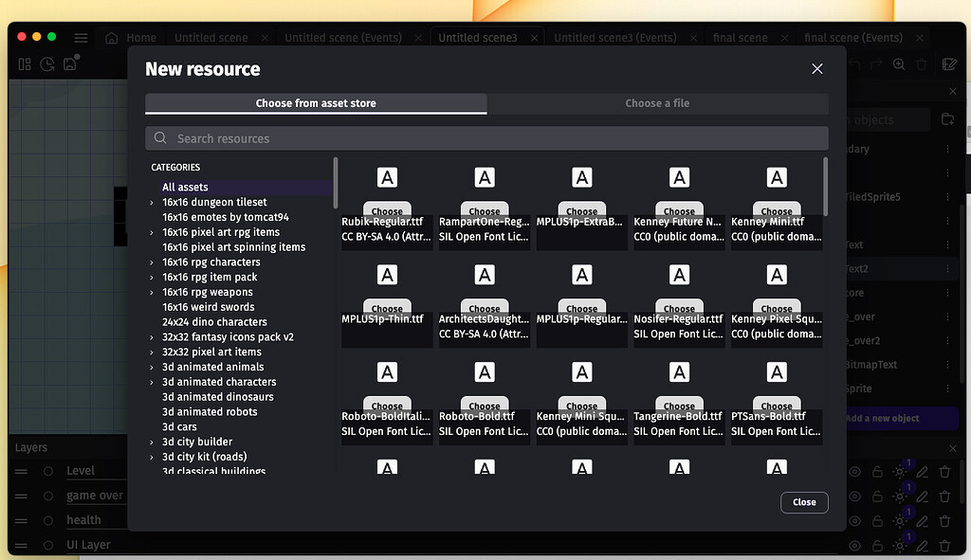Delete the UI Layer via trash icon
The image size is (971, 560).
[x=944, y=546]
